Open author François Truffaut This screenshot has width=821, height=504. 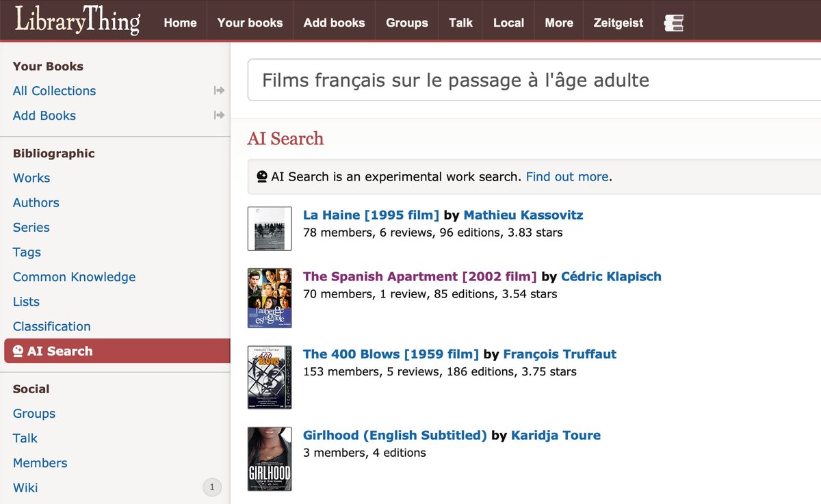pyautogui.click(x=560, y=354)
